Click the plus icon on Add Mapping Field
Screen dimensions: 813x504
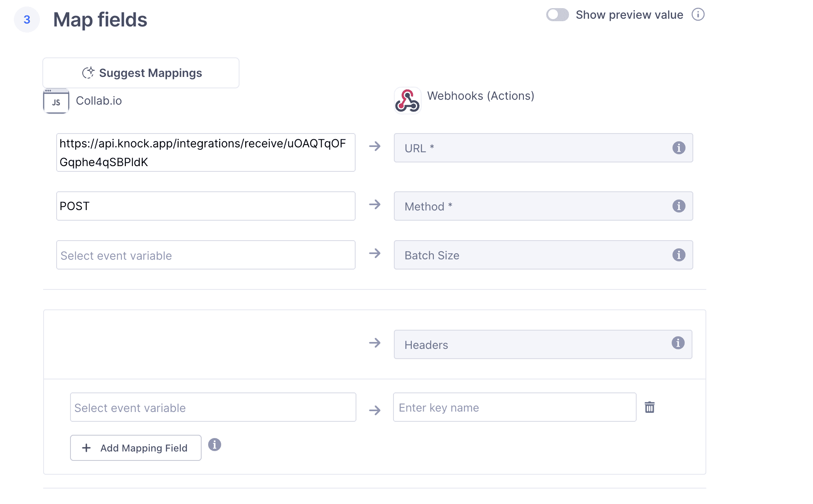tap(86, 448)
